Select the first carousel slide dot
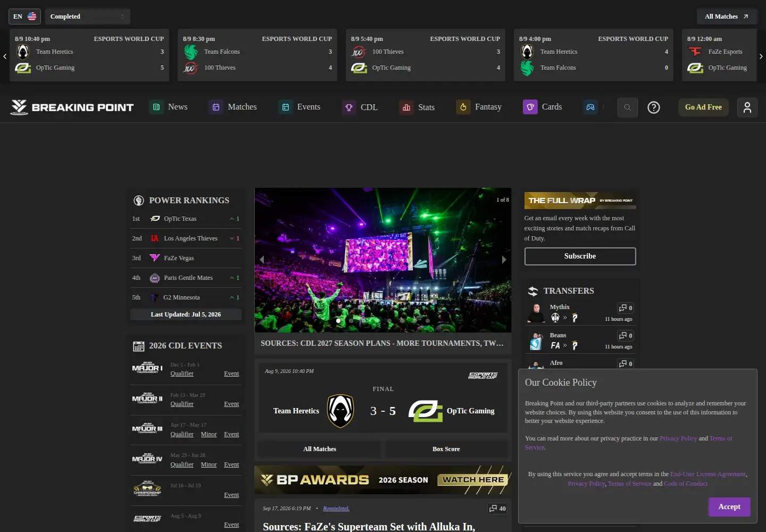 tap(338, 321)
